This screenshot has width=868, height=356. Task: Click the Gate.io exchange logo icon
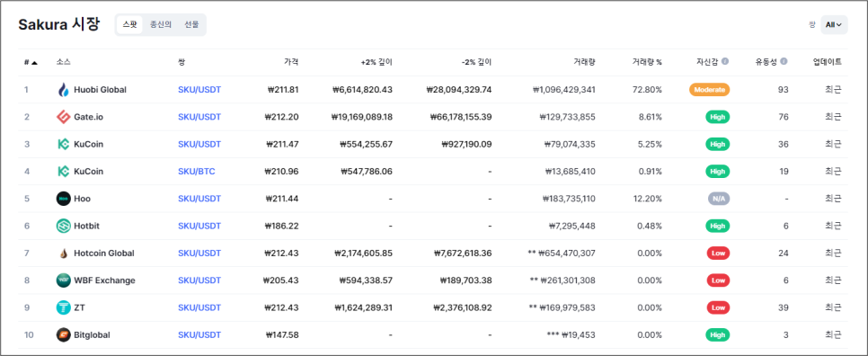pos(64,117)
